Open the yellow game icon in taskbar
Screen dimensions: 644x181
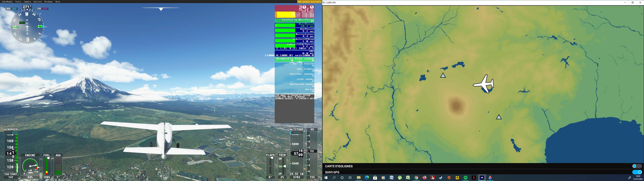coord(457,178)
